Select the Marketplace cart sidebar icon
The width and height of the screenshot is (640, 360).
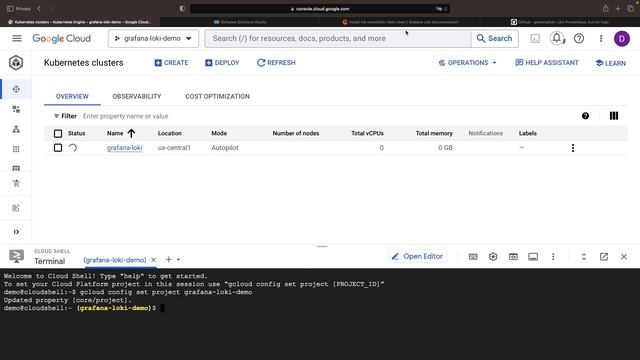coord(16,183)
